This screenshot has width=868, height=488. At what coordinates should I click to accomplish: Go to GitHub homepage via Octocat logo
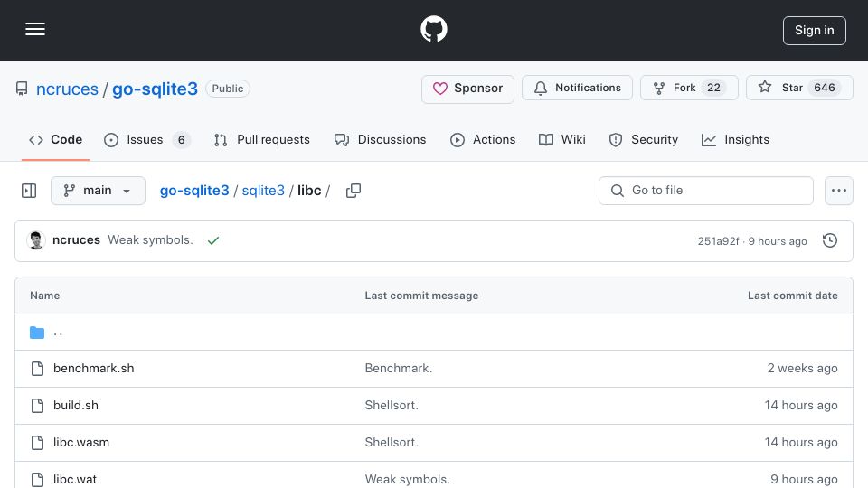click(434, 29)
